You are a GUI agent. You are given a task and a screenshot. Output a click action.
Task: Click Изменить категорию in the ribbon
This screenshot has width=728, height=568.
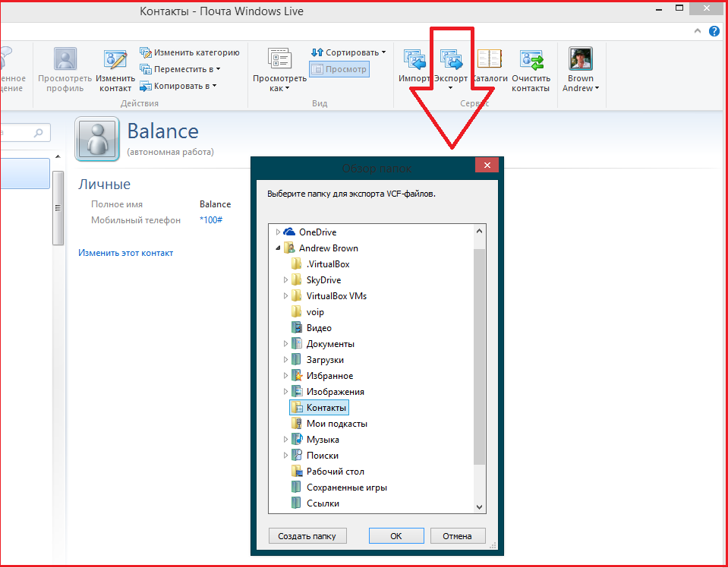(x=190, y=52)
